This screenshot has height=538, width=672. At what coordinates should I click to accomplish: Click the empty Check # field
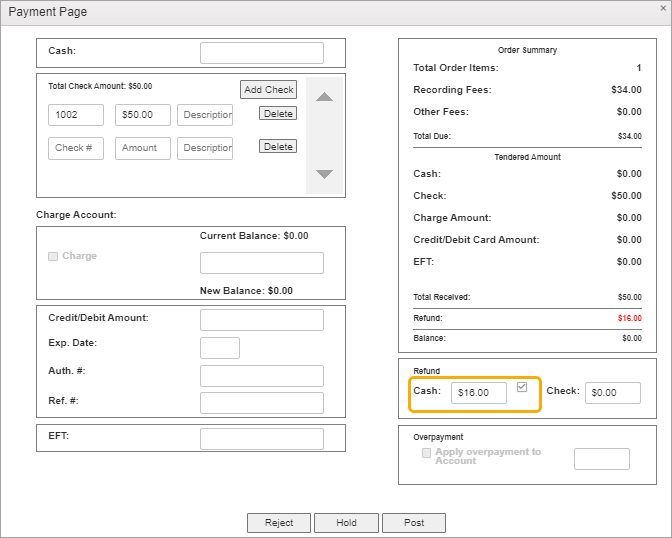tap(76, 148)
